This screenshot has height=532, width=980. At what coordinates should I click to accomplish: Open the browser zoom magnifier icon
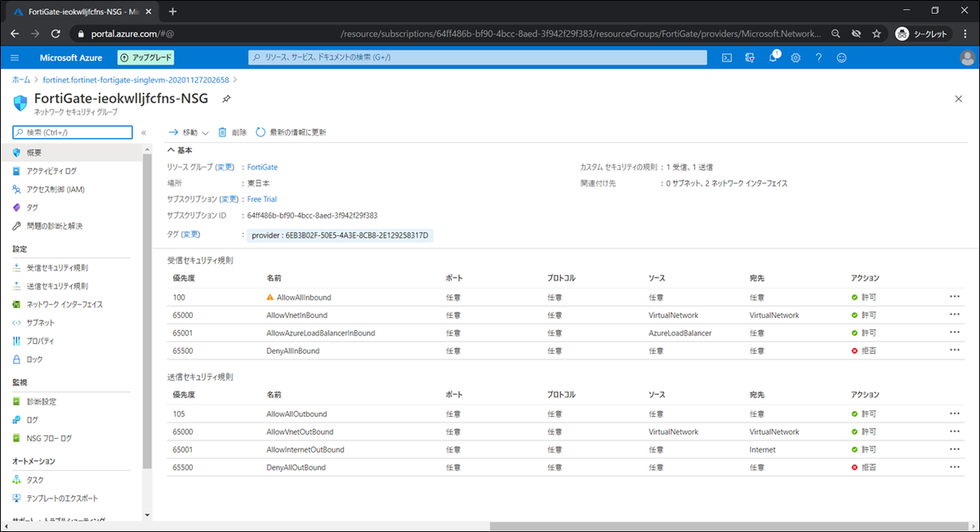click(836, 34)
